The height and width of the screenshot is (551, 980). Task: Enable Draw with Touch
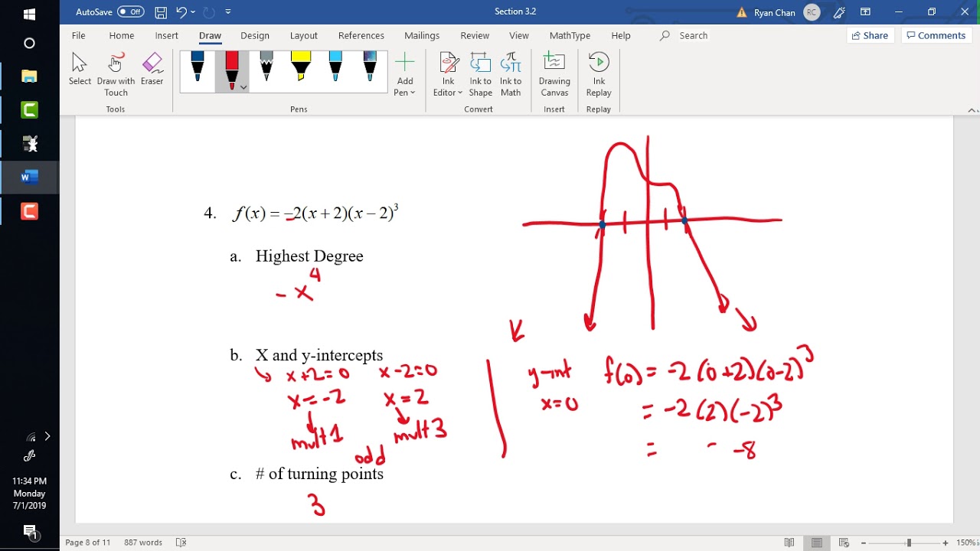pyautogui.click(x=116, y=74)
